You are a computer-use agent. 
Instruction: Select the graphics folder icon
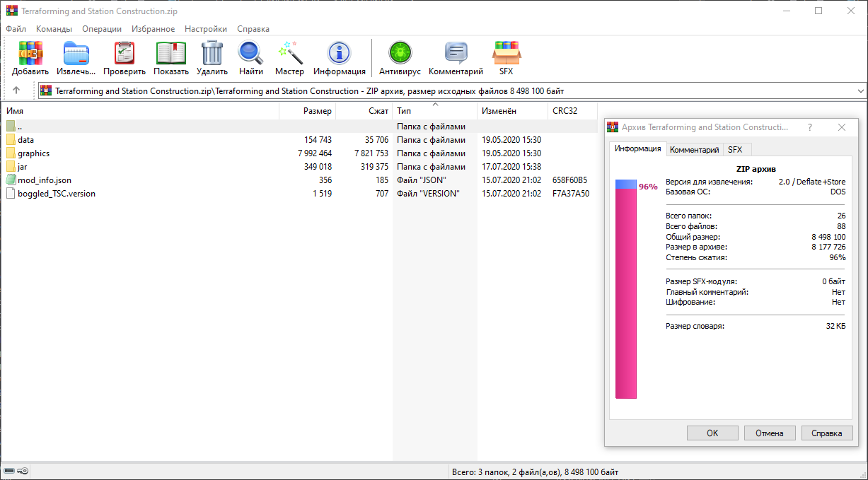[x=11, y=153]
